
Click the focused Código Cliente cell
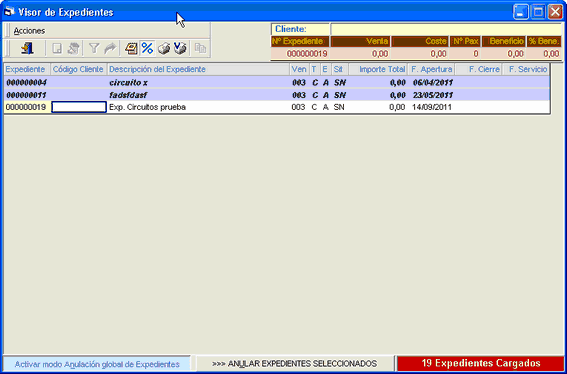coord(79,107)
